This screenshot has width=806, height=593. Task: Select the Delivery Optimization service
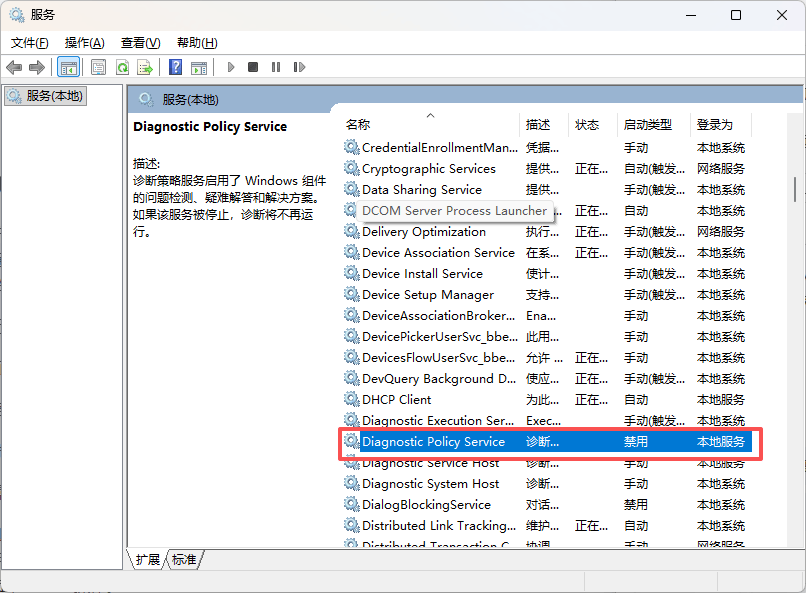[x=546, y=232]
